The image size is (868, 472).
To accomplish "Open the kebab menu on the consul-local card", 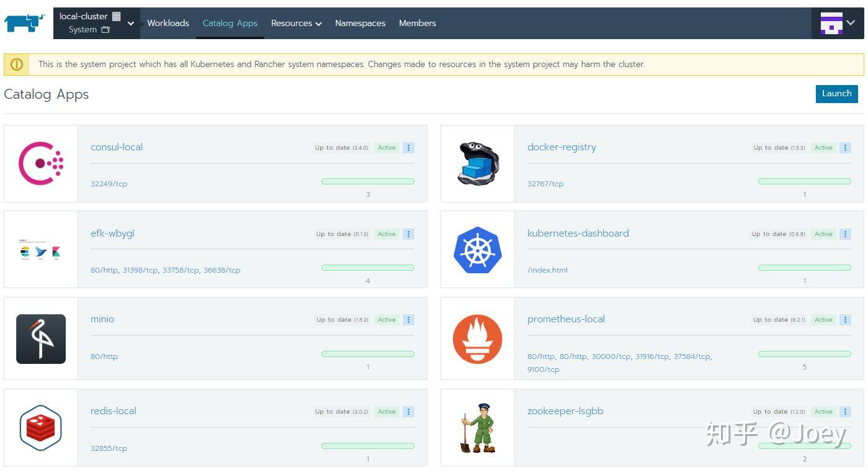I will pos(408,147).
